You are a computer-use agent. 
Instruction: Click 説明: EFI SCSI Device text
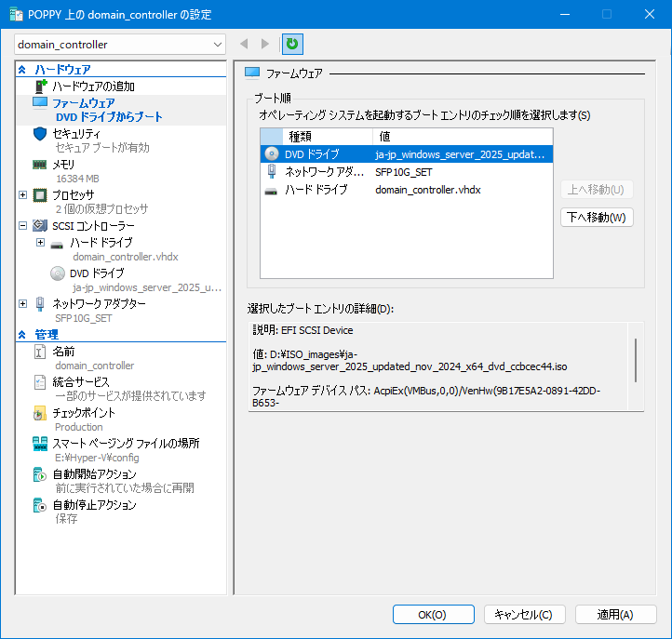click(303, 330)
